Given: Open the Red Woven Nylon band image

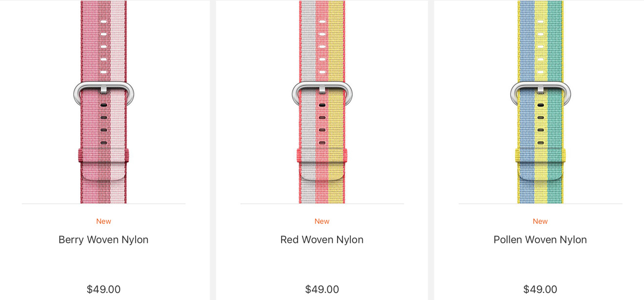Looking at the screenshot, I should [322, 101].
